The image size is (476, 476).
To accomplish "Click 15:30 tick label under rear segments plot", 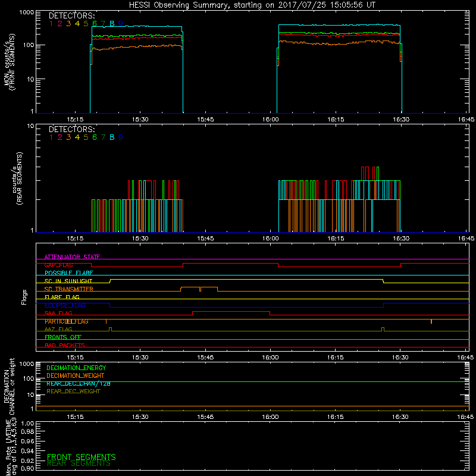I will click(x=140, y=239).
